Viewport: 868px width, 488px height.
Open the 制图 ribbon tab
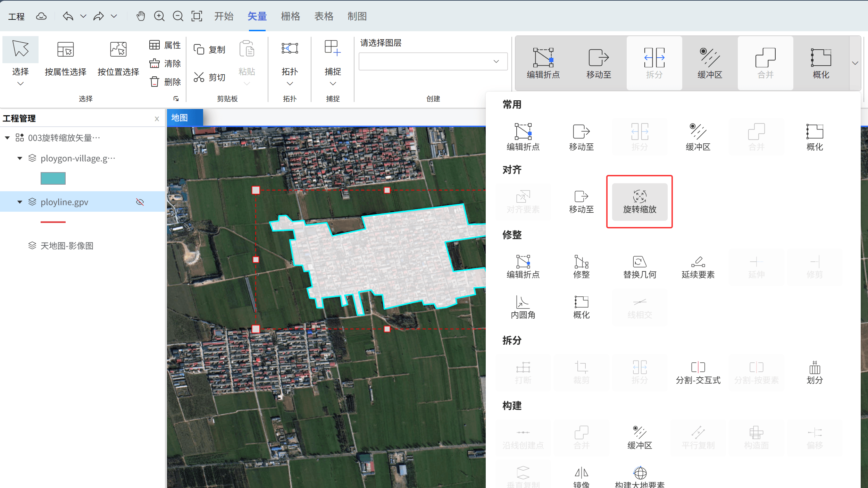[x=357, y=16]
